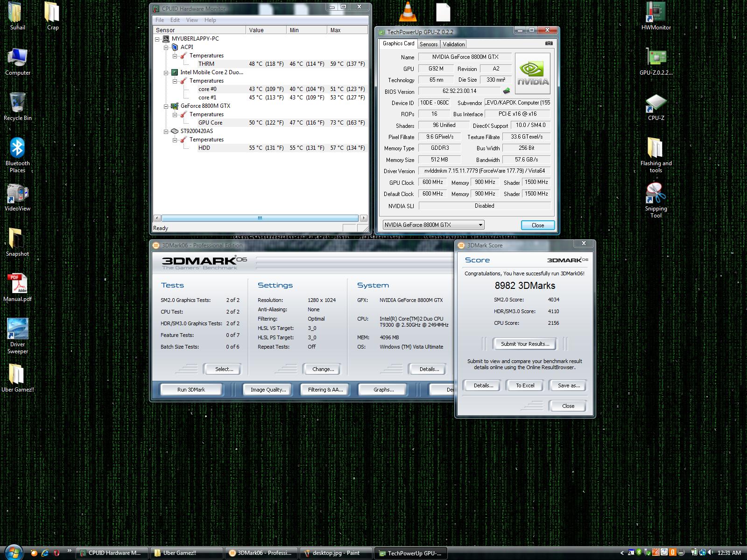Open the Driver Sweeper desktop shortcut

pyautogui.click(x=18, y=329)
